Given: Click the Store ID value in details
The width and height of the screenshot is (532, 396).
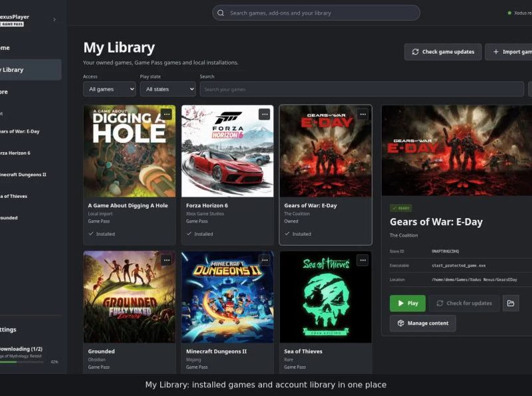Looking at the screenshot, I should [x=445, y=251].
